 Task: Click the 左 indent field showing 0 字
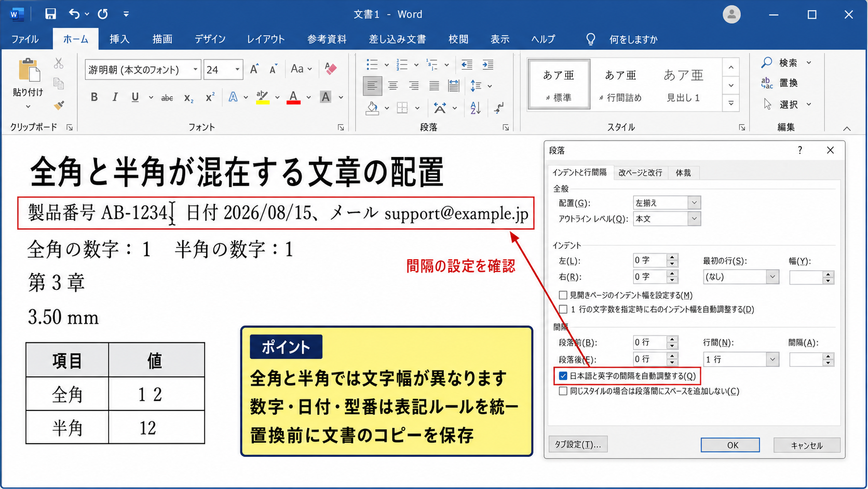coord(650,260)
